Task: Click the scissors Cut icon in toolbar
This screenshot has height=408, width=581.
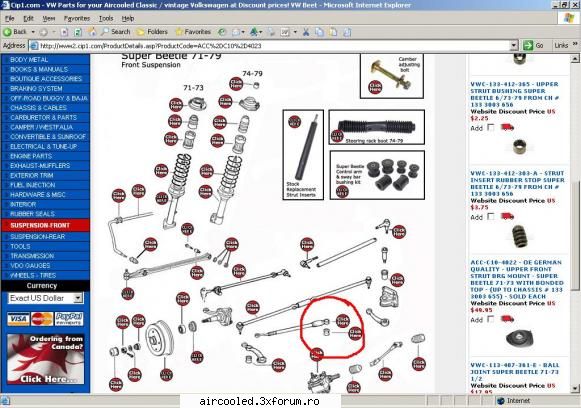Action: [x=306, y=32]
